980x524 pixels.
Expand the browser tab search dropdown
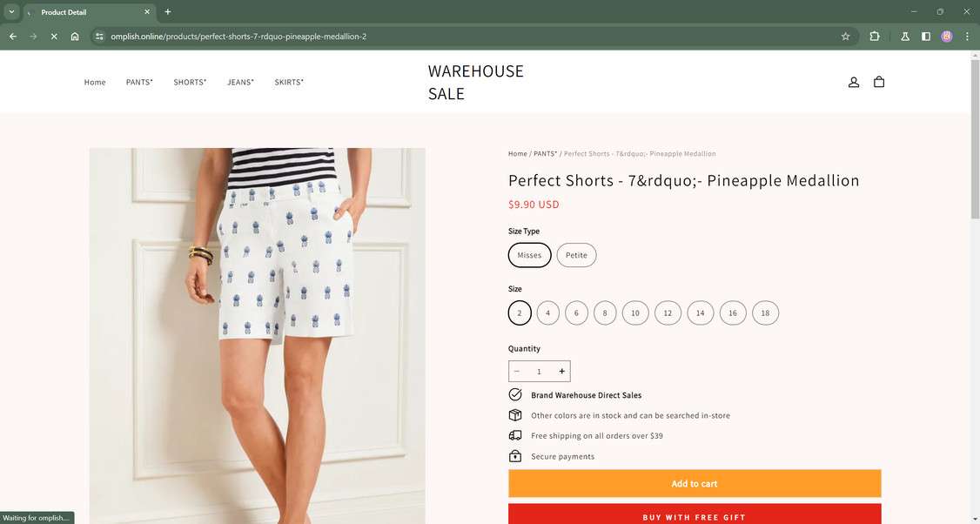click(x=11, y=12)
